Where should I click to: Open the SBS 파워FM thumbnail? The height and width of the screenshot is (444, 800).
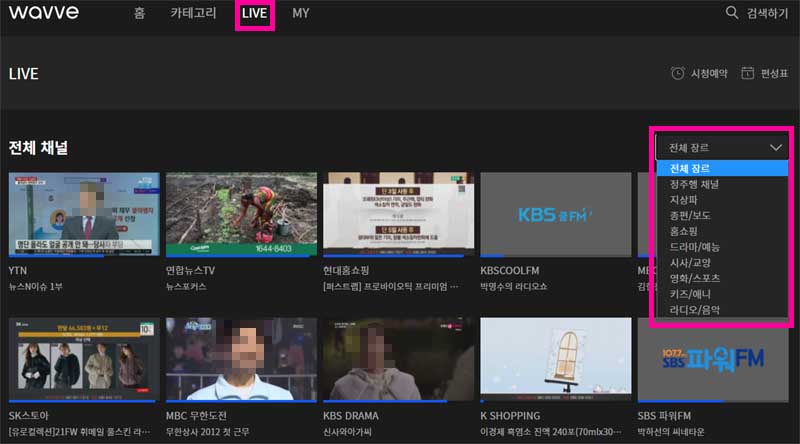(713, 359)
